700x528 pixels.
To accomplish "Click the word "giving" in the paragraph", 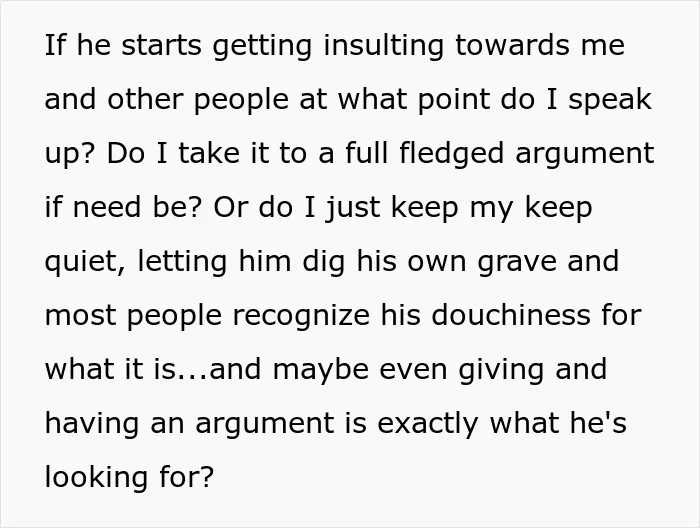I will pos(501,370).
